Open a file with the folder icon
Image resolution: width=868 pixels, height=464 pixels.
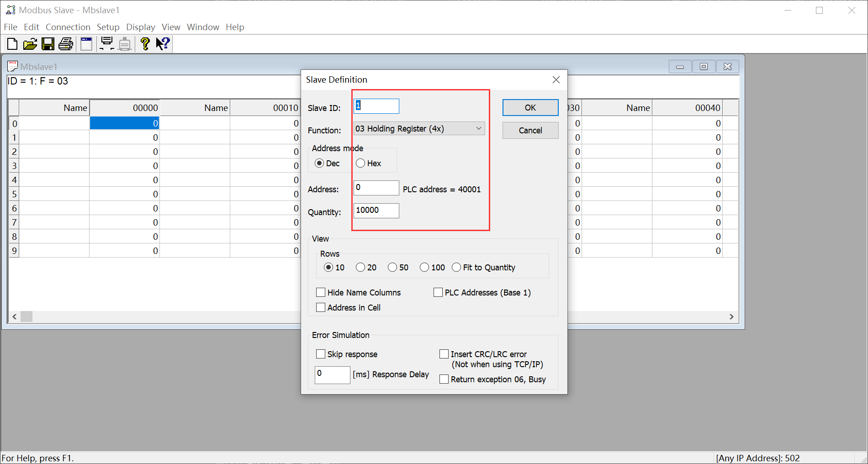30,44
